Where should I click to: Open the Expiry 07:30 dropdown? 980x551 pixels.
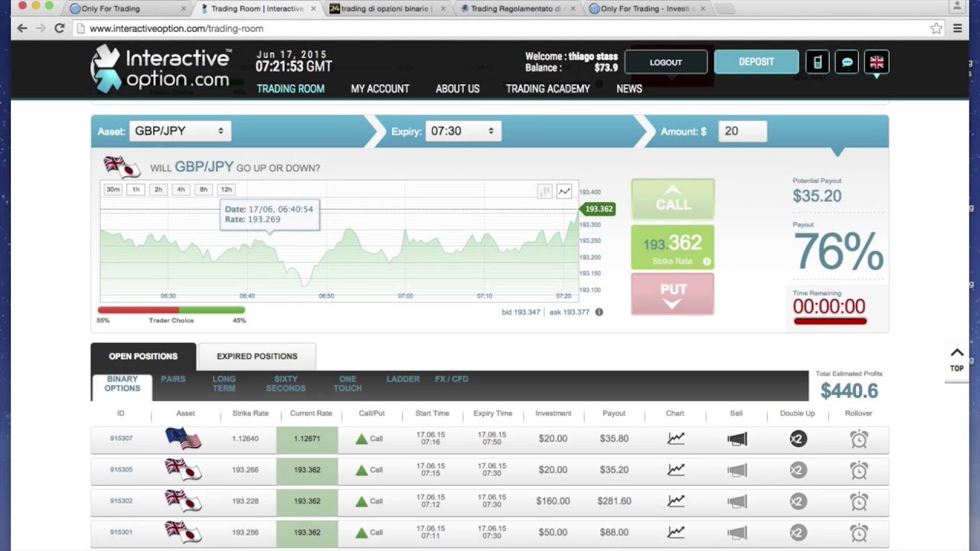tap(463, 131)
